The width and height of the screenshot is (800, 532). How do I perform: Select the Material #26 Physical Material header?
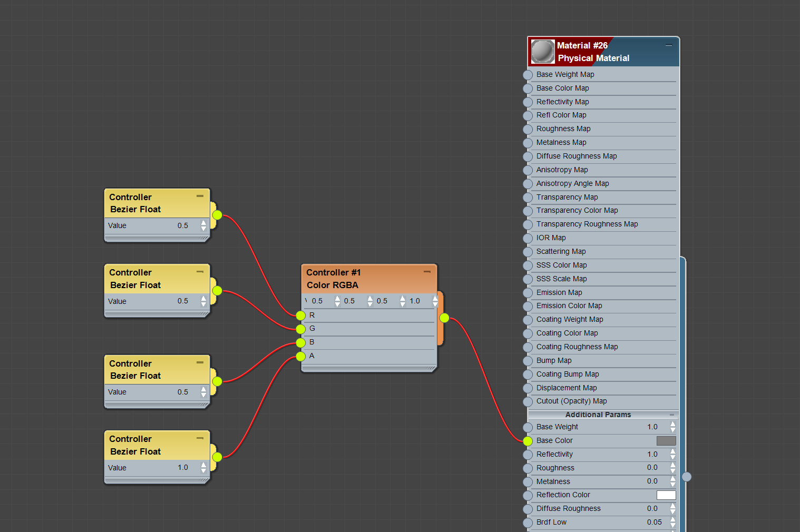point(603,52)
